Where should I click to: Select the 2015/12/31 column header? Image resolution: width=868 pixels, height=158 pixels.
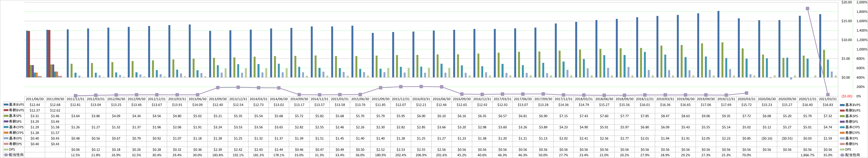click(x=401, y=99)
